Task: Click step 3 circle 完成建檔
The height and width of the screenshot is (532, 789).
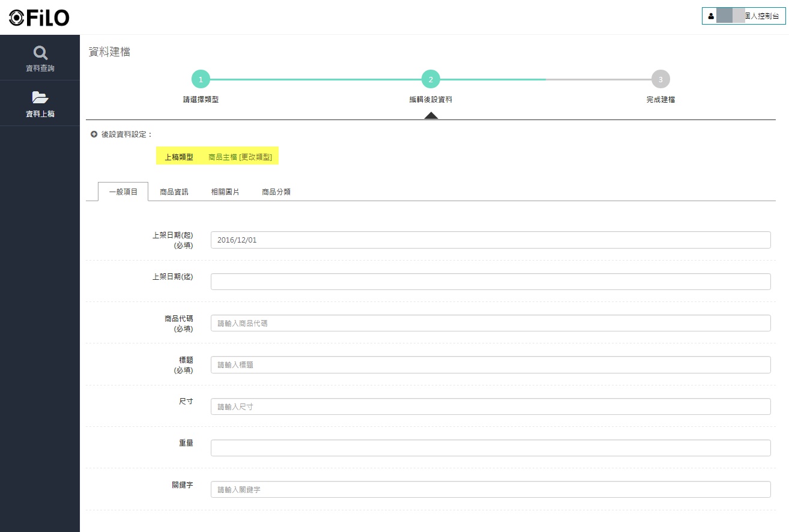Action: [x=661, y=79]
